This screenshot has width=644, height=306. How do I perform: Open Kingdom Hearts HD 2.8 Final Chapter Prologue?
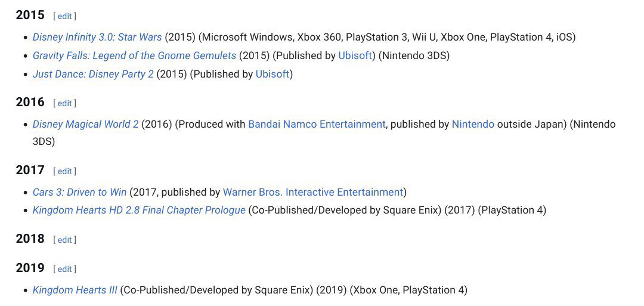pos(139,211)
